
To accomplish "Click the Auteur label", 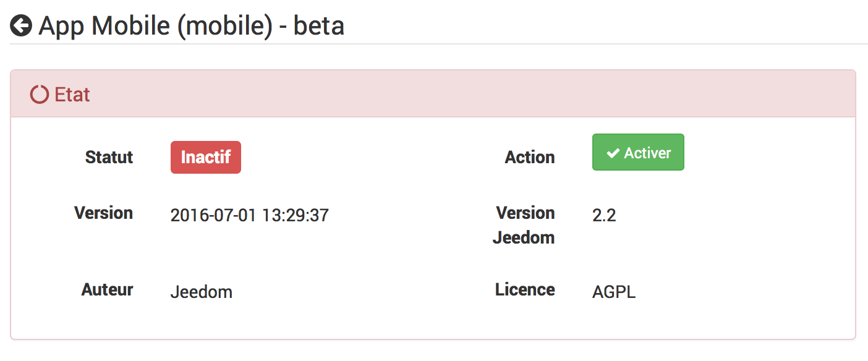I will (x=108, y=289).
